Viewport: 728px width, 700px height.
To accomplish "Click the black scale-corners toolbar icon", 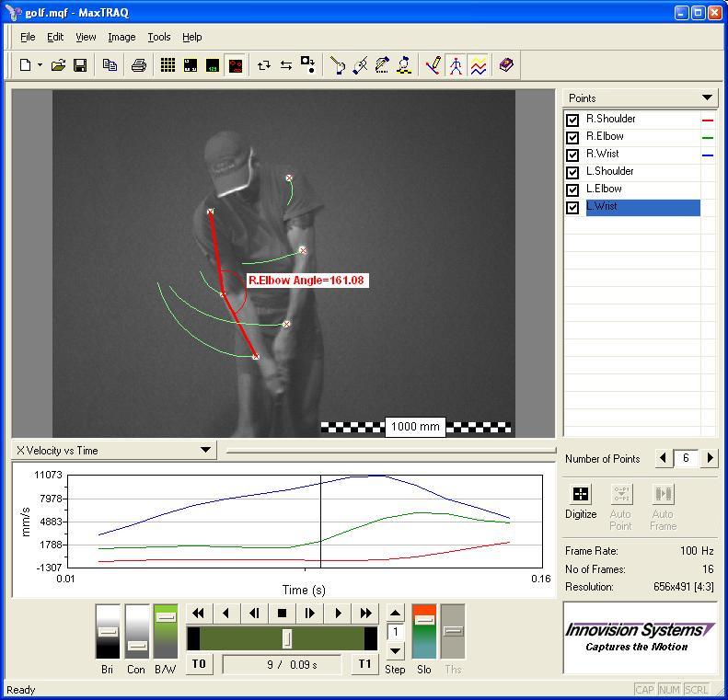I will click(x=191, y=65).
